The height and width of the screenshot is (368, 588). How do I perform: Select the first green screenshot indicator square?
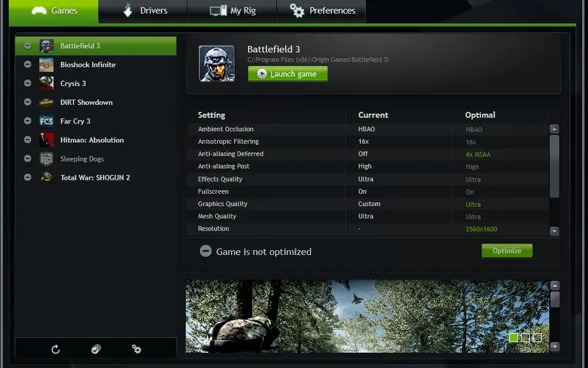pyautogui.click(x=513, y=337)
